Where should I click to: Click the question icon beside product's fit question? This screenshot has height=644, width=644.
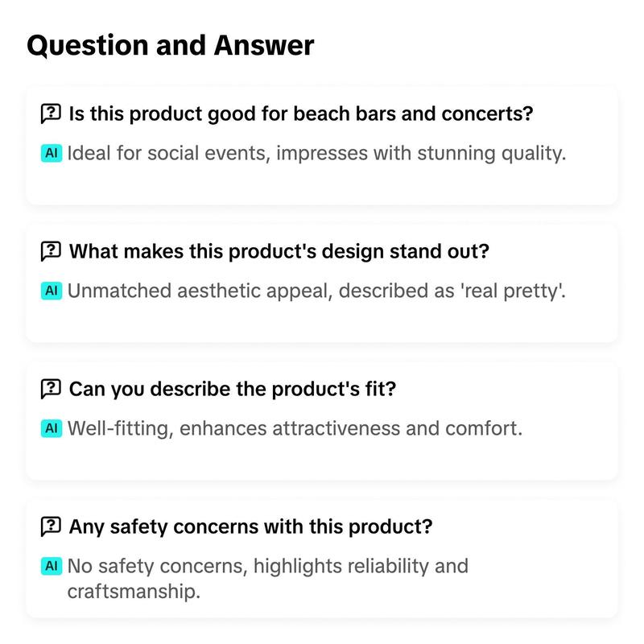coord(51,389)
